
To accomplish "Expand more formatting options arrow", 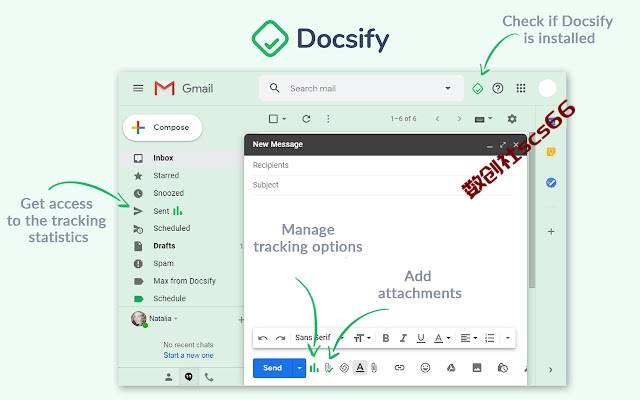I will point(507,338).
